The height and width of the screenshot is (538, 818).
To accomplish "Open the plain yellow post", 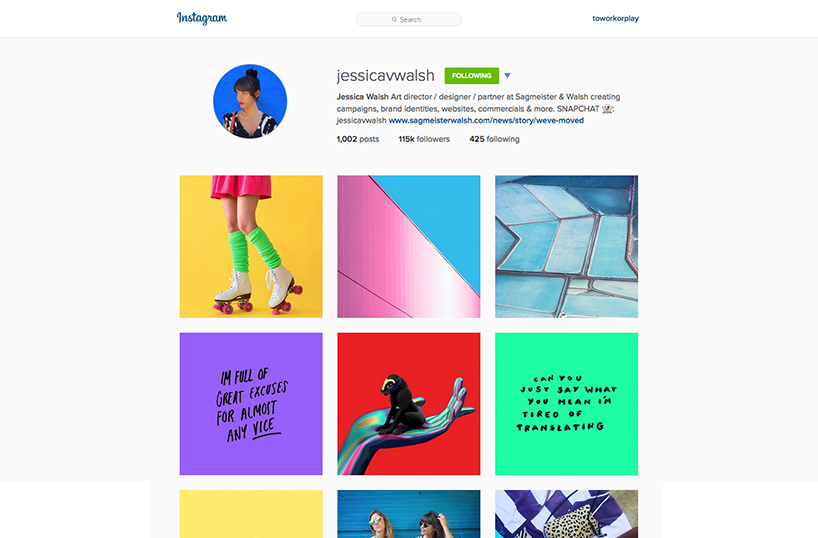I will coord(251,514).
